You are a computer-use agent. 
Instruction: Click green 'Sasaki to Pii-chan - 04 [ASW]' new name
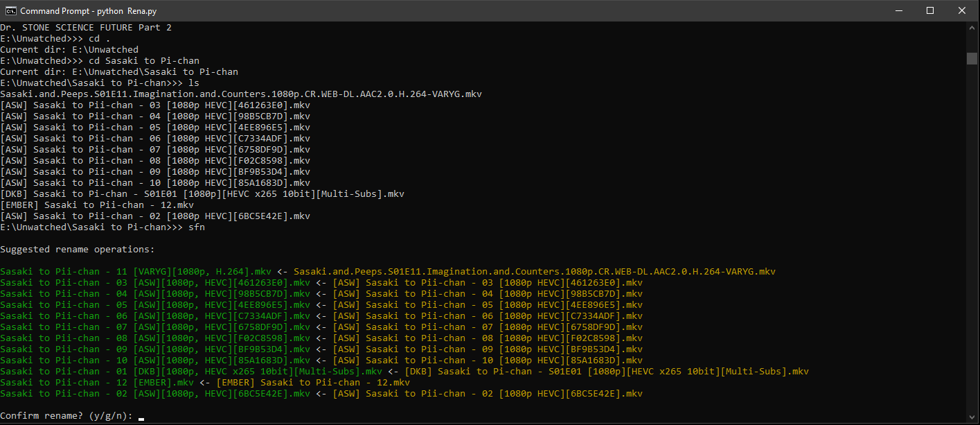tap(155, 294)
